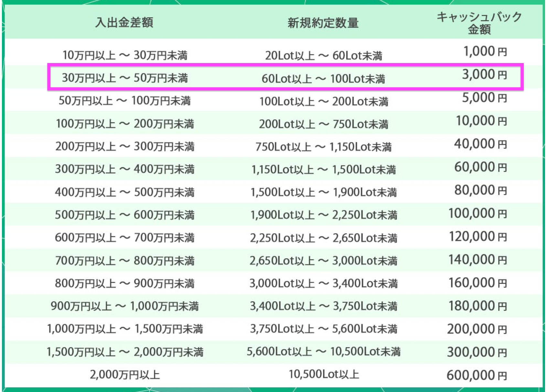Click the 3,000円 cashback amount

click(x=484, y=75)
